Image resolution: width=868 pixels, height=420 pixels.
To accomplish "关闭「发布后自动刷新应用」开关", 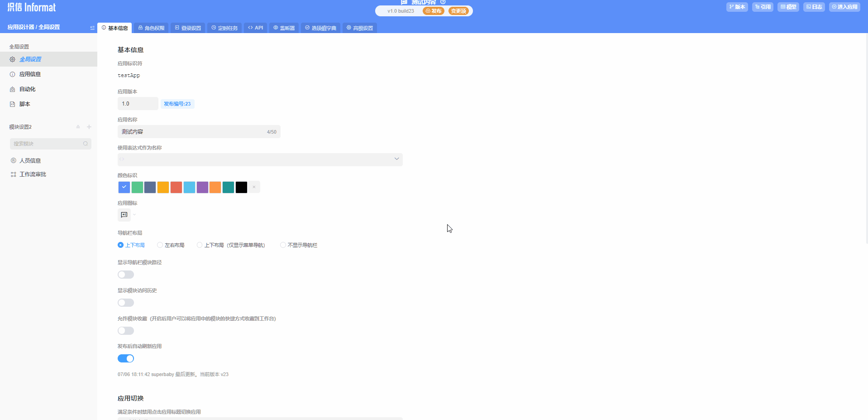I will click(125, 358).
